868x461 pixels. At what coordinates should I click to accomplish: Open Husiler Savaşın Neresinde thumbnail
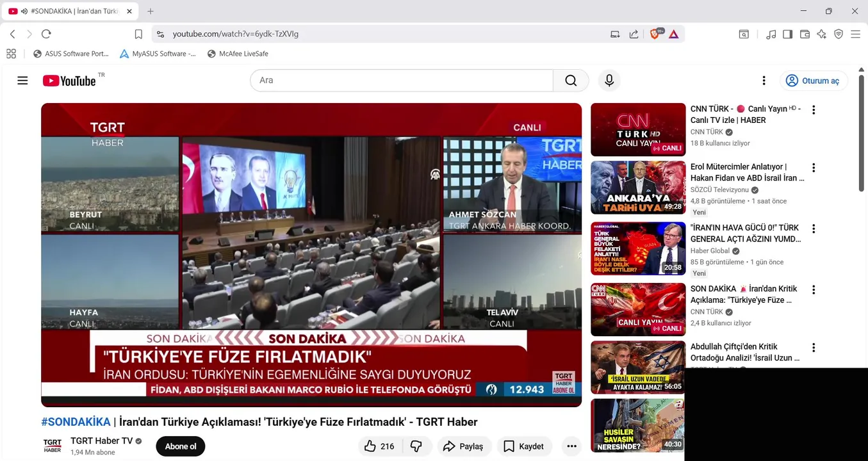pyautogui.click(x=638, y=425)
